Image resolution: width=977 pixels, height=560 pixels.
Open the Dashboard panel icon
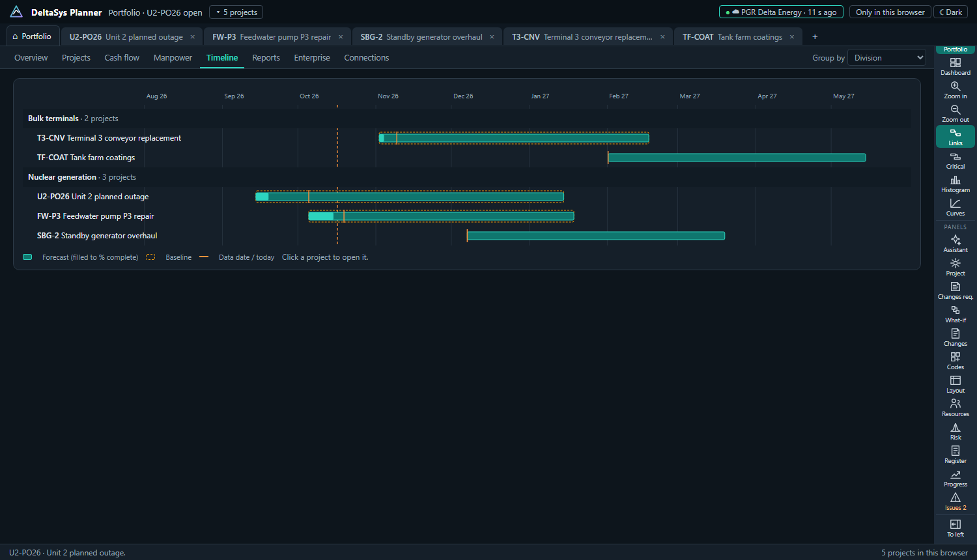tap(956, 66)
